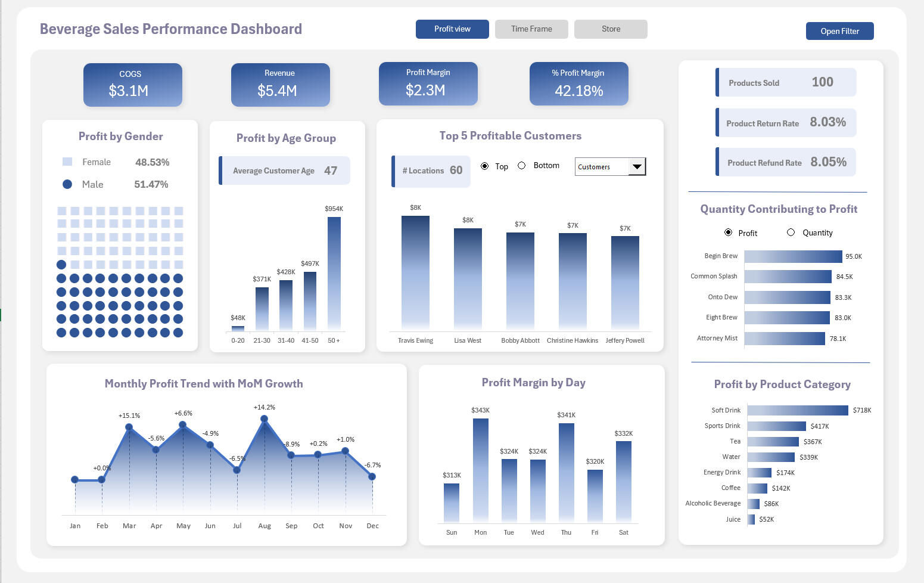Click the 50+ age group bar
The height and width of the screenshot is (583, 924).
334,273
